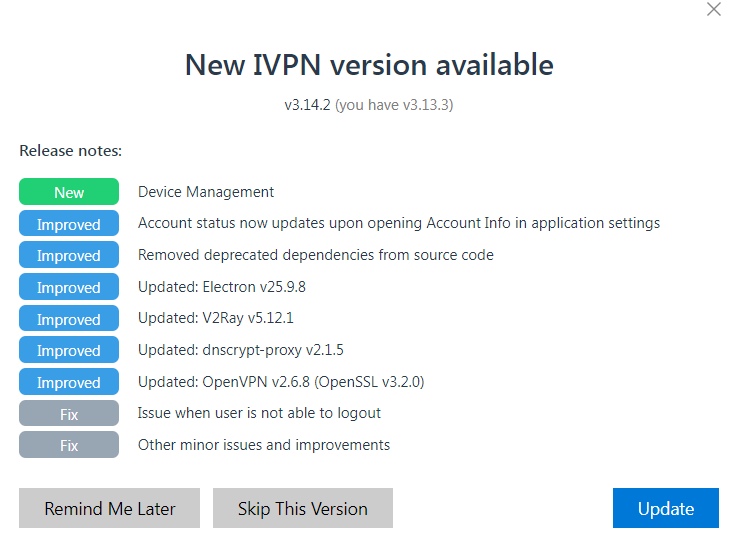Click the 'Release notes:' label

(70, 151)
